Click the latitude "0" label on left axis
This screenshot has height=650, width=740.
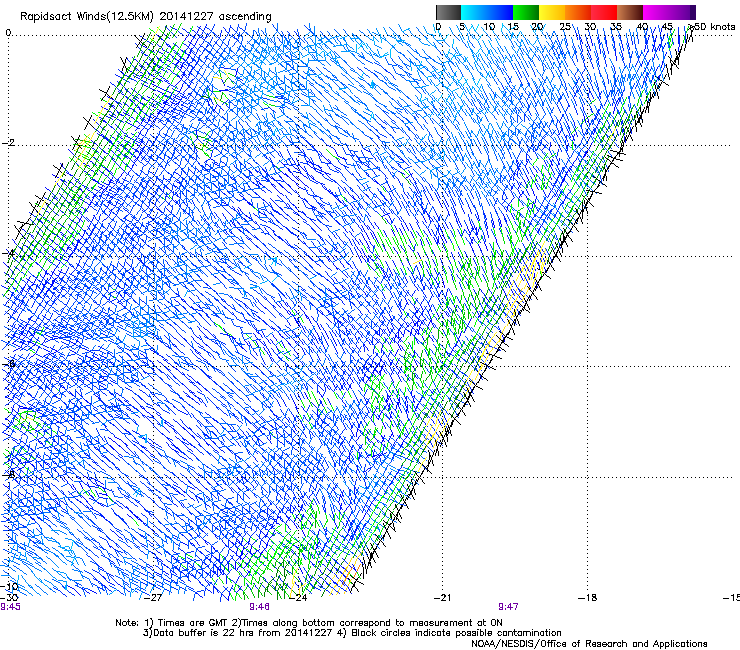pos(8,33)
